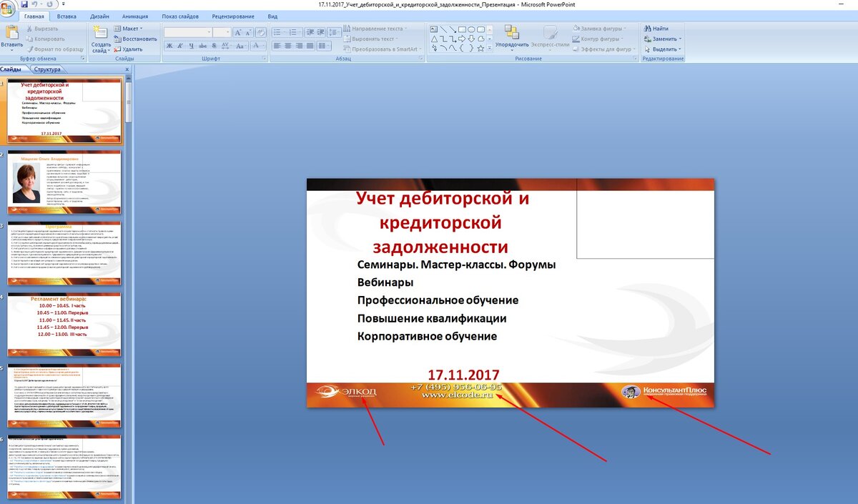858x504 pixels.
Task: Click the round Office button
Action: click(x=8, y=9)
